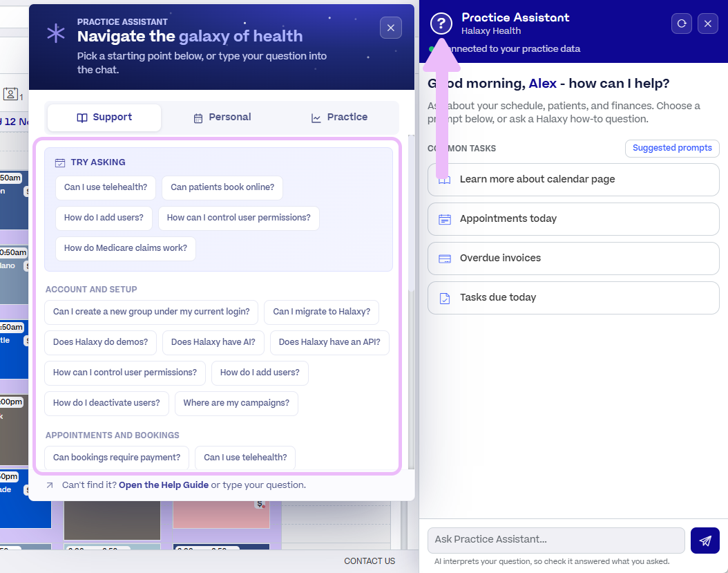Select the Overdue invoices task

(573, 259)
